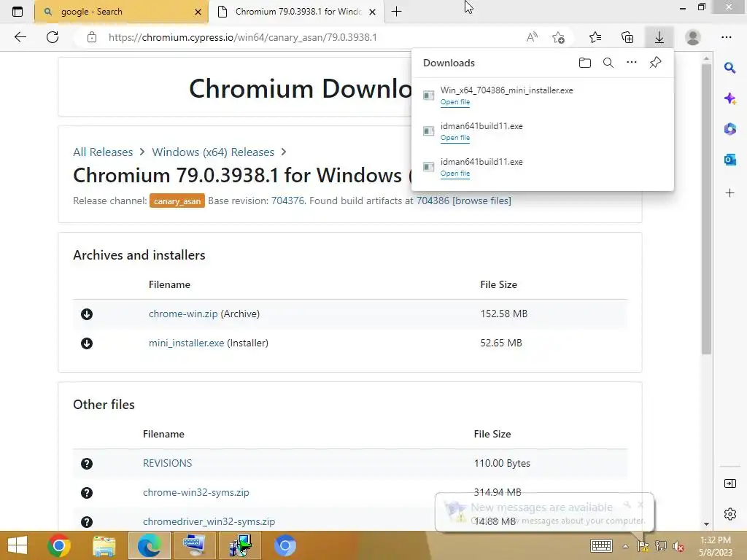The width and height of the screenshot is (747, 560).
Task: Show hidden tray icons arrow
Action: (625, 546)
